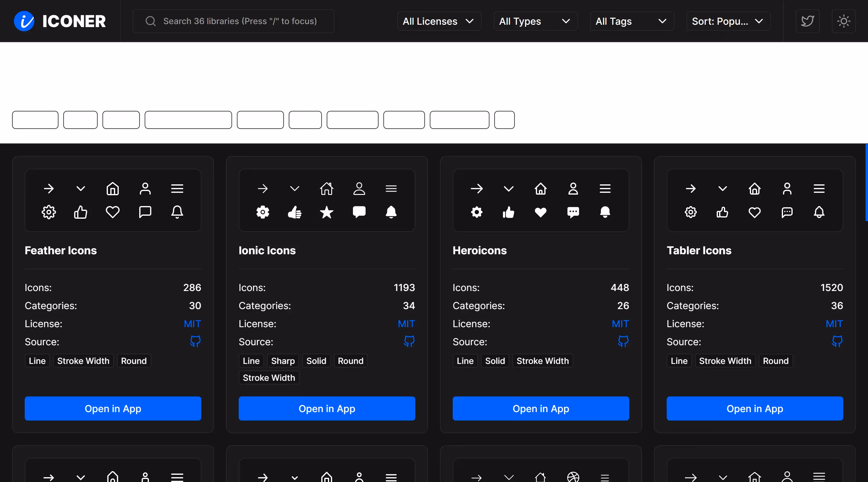This screenshot has height=482, width=868.
Task: Open Heroicons in App
Action: (540, 408)
